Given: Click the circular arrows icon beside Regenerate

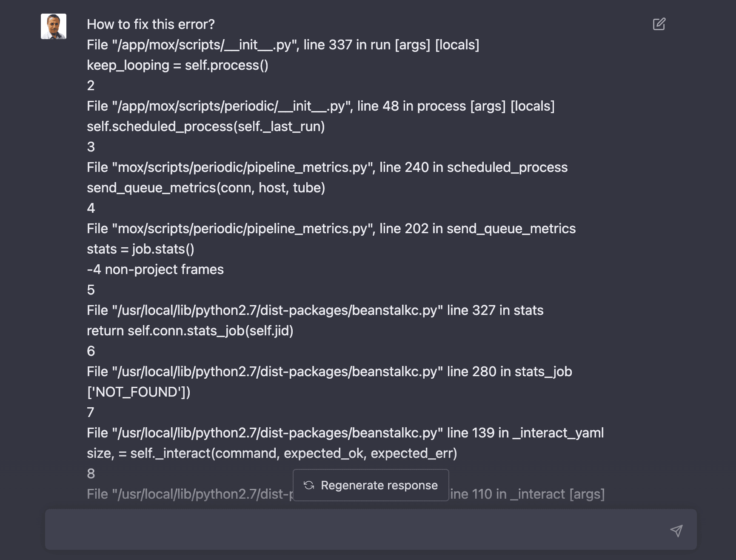Looking at the screenshot, I should [x=309, y=485].
